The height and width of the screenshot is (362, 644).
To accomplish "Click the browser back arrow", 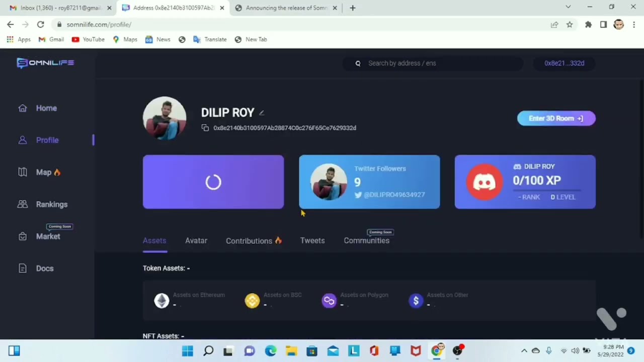I will pyautogui.click(x=11, y=24).
